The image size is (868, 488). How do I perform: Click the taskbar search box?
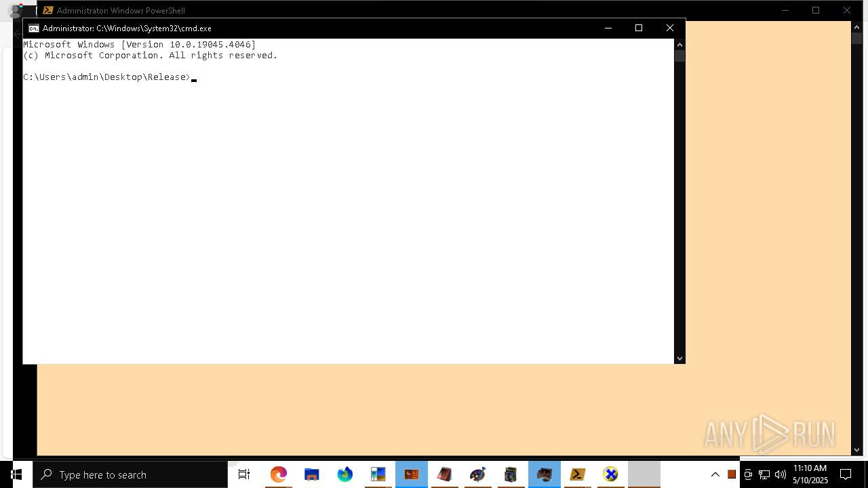click(x=130, y=474)
